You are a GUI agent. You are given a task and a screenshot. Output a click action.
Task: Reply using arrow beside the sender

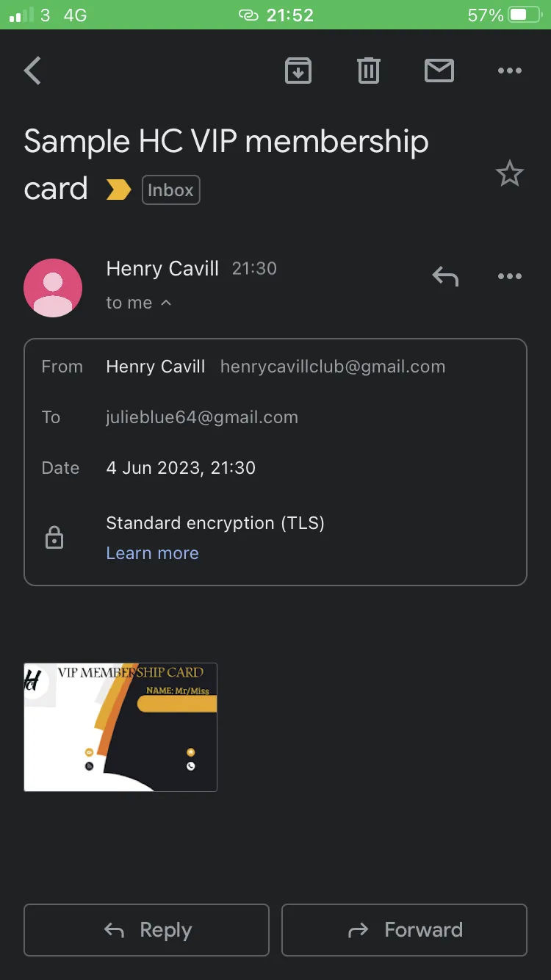(445, 276)
